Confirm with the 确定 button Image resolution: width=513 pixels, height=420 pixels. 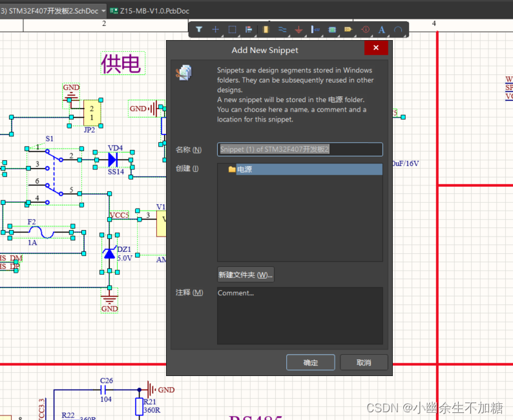click(311, 362)
